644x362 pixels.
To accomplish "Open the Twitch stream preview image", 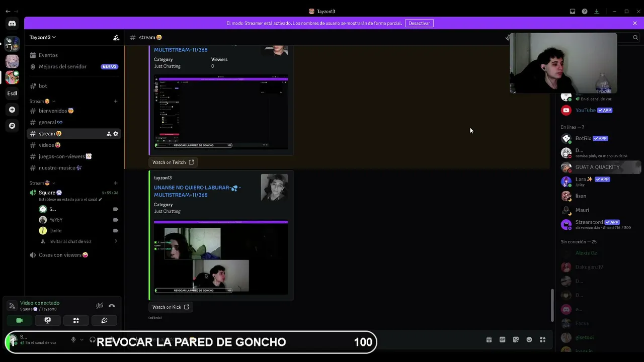I will (x=221, y=112).
